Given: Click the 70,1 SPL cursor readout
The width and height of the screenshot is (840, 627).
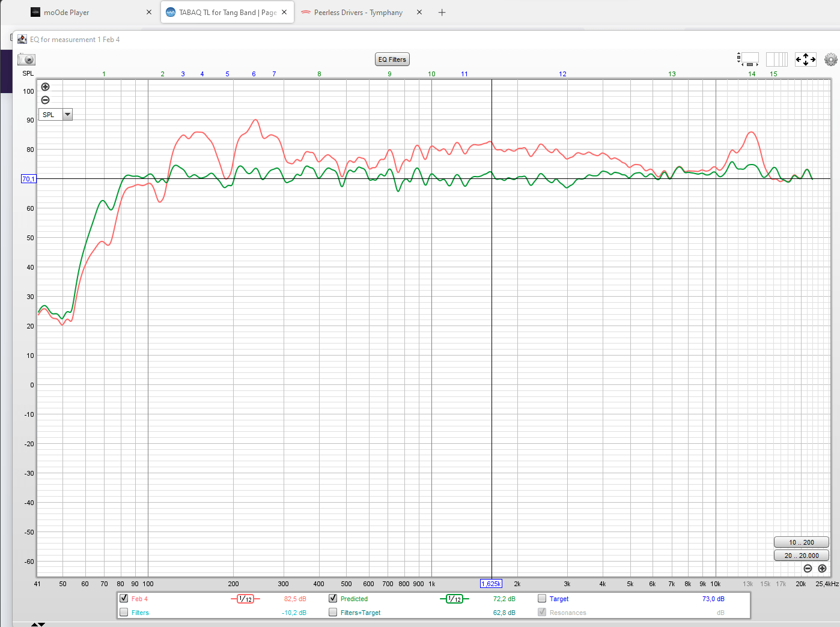Looking at the screenshot, I should click(x=28, y=179).
